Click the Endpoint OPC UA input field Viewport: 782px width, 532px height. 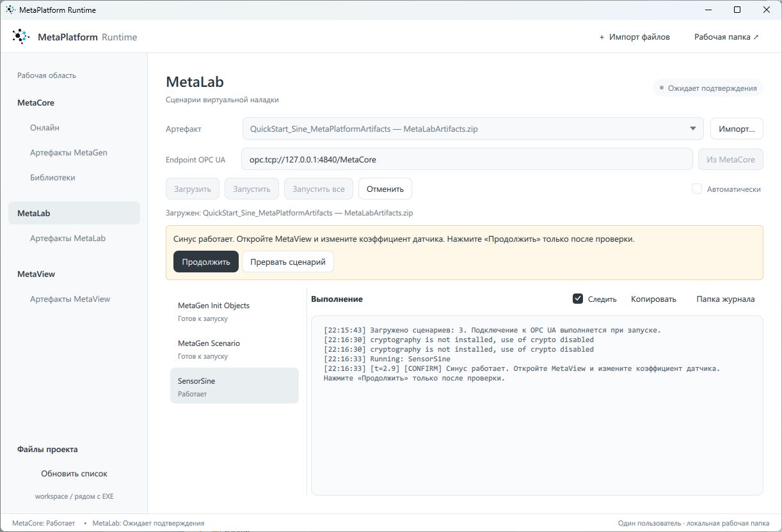[x=467, y=159]
